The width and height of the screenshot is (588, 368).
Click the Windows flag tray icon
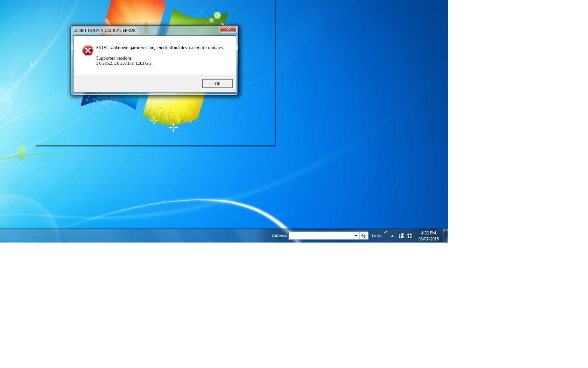point(401,236)
